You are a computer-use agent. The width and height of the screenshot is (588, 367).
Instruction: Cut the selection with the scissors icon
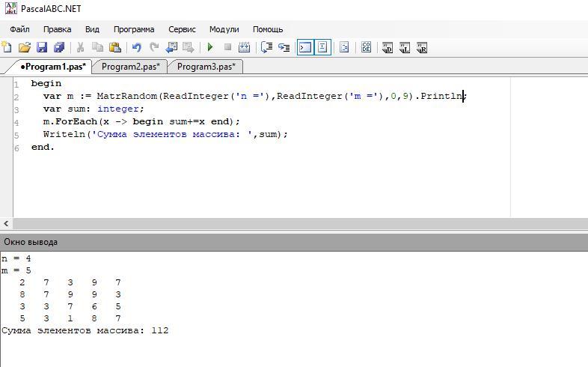tap(80, 47)
